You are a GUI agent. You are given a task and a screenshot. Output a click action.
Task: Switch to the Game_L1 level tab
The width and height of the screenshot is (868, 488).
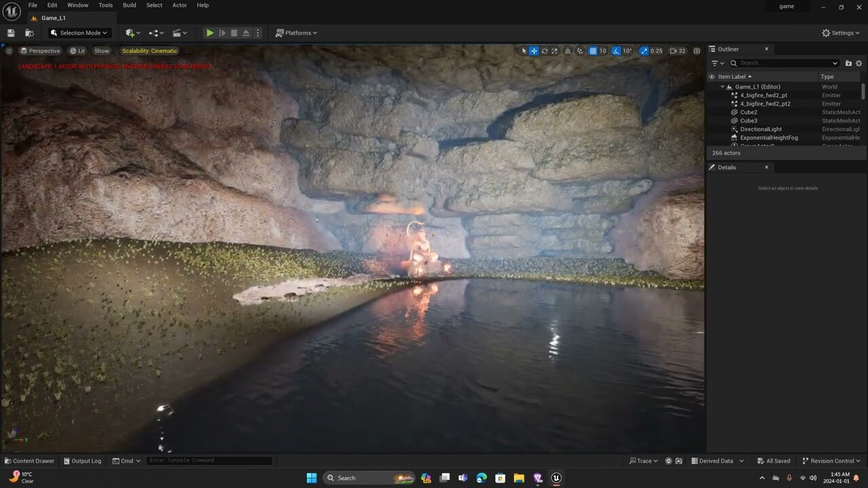pos(50,18)
